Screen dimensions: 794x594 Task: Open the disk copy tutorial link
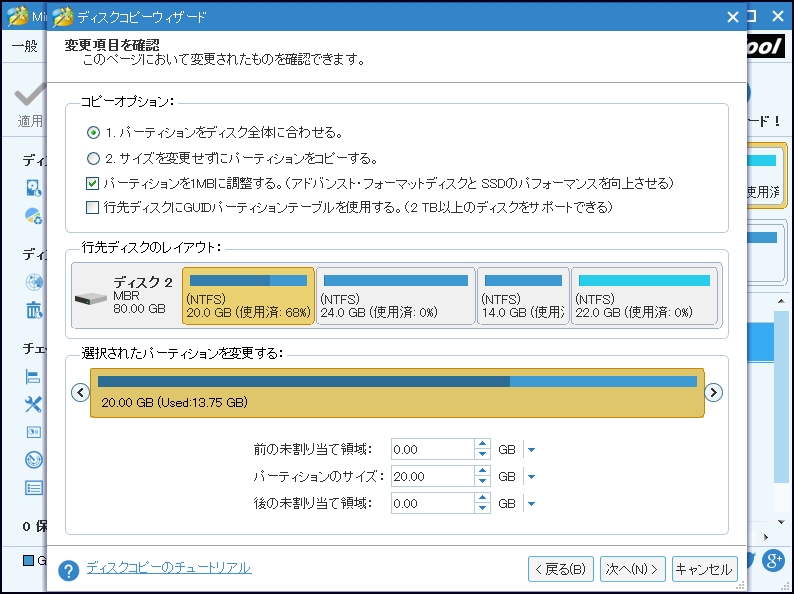tap(169, 568)
